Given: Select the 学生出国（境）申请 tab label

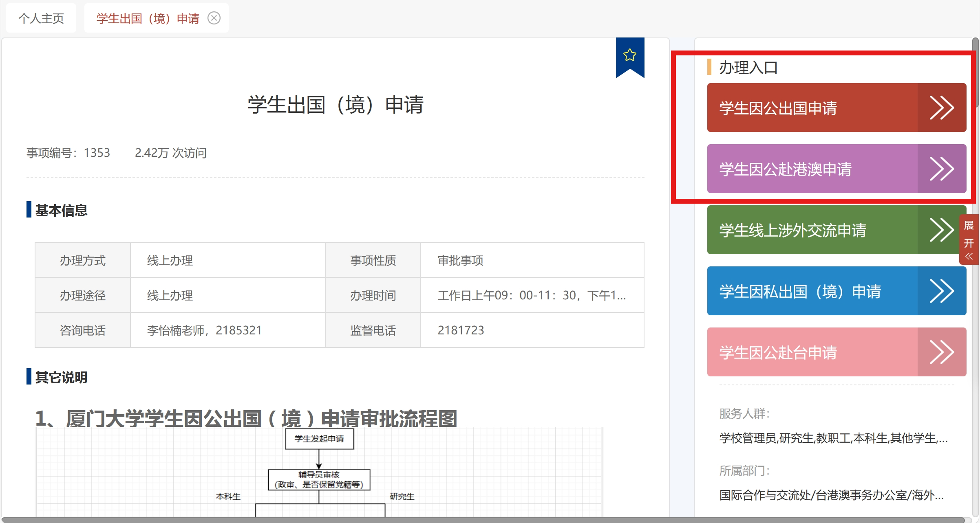Looking at the screenshot, I should coord(148,18).
